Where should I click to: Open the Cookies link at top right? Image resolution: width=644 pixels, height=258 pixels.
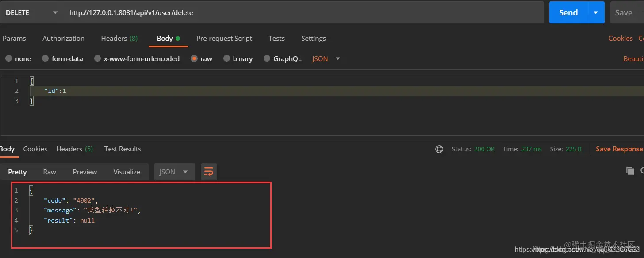coord(621,39)
